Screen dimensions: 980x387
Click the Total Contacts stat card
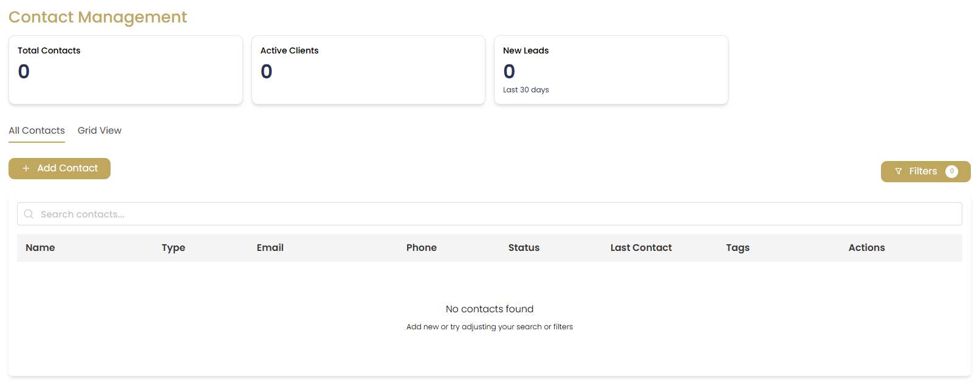125,69
